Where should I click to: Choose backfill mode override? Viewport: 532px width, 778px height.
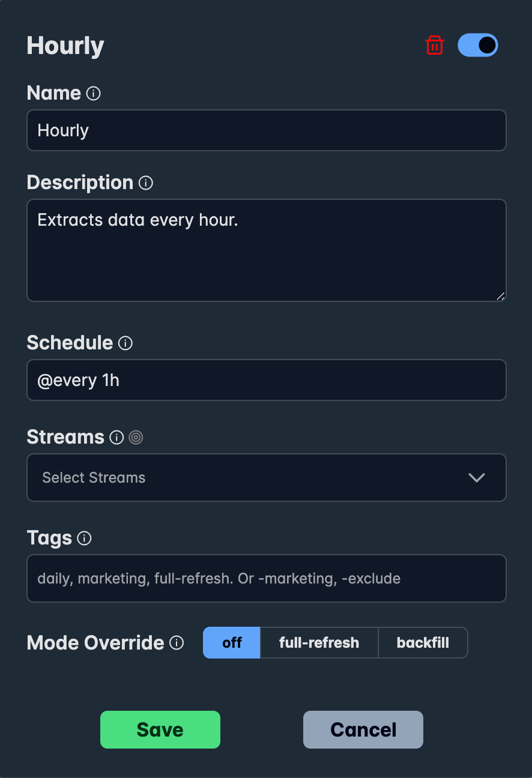(x=423, y=643)
